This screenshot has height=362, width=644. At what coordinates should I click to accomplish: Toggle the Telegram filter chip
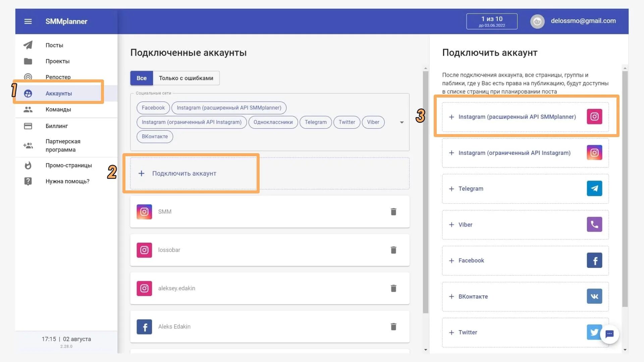(316, 122)
